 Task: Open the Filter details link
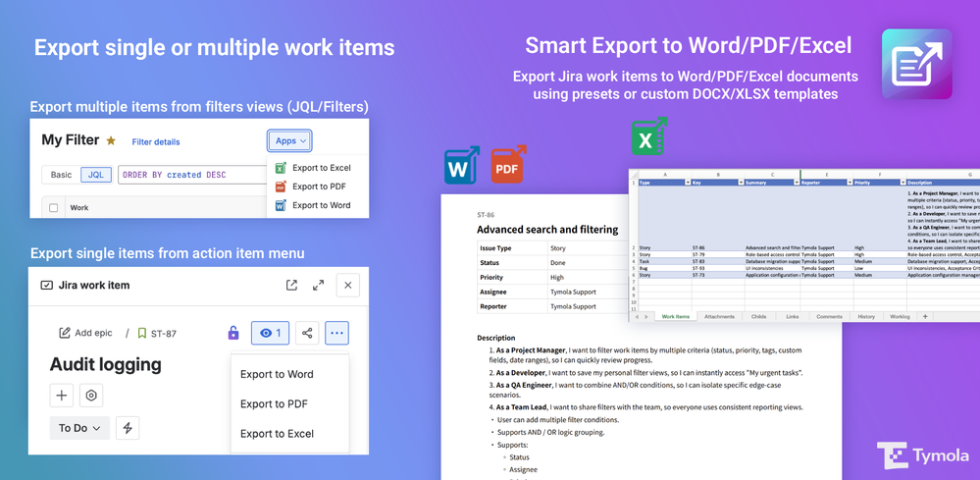(x=156, y=142)
